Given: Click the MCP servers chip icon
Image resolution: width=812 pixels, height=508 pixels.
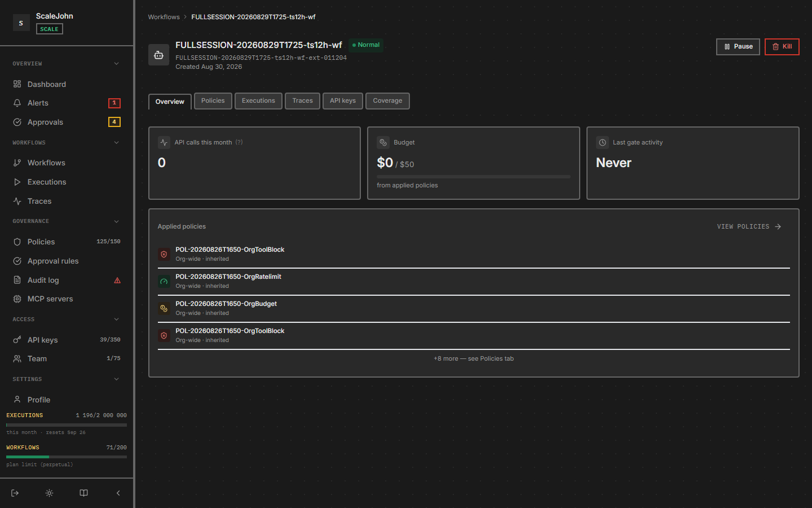Looking at the screenshot, I should [x=17, y=299].
